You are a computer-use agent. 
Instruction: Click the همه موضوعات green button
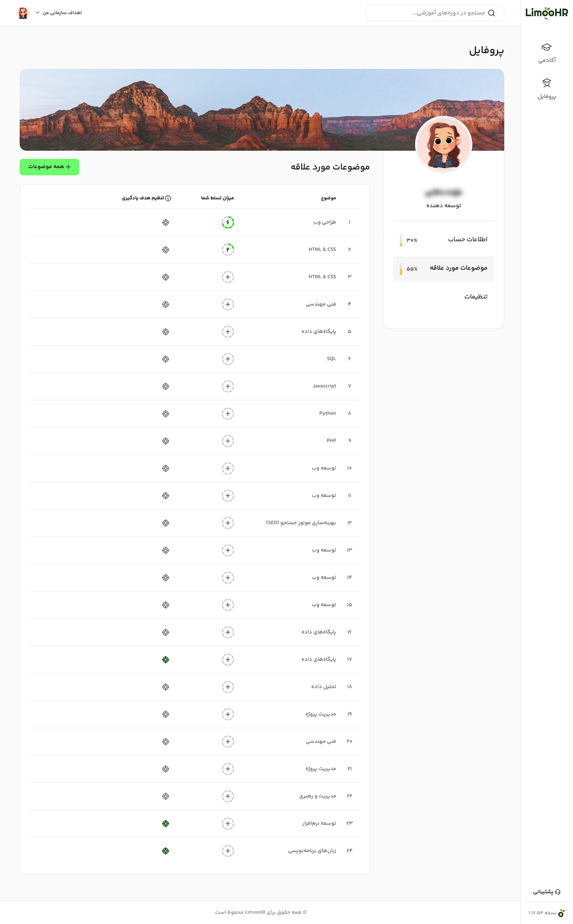tap(49, 167)
